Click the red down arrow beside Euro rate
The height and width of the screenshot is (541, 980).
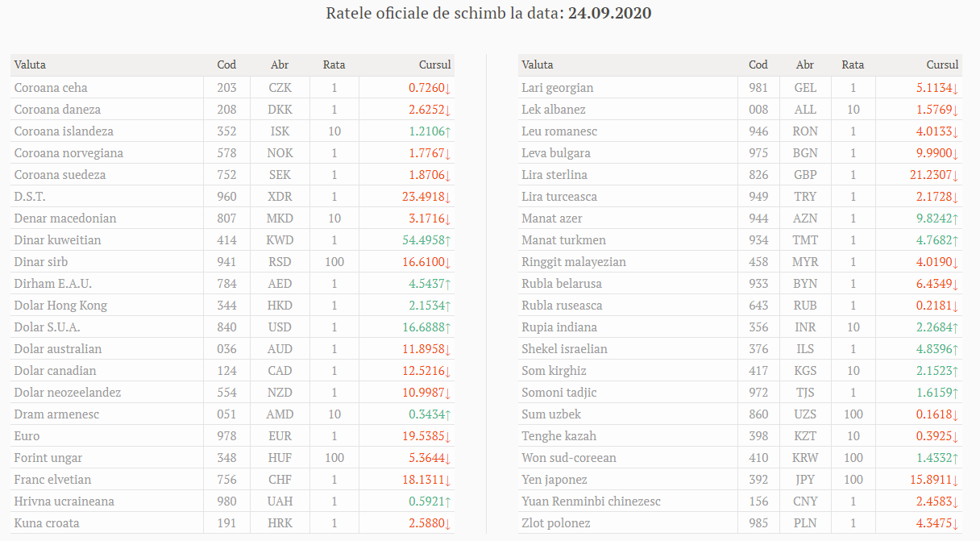click(x=448, y=436)
